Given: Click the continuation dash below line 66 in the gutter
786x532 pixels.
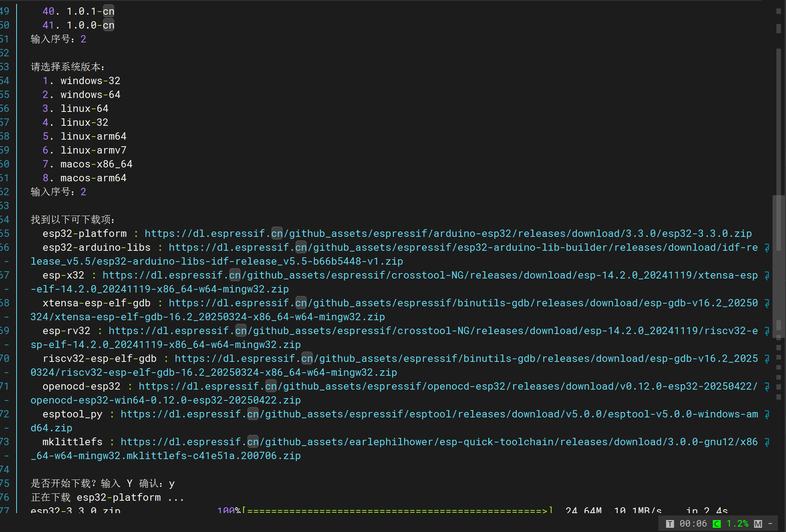Looking at the screenshot, I should click(6, 262).
